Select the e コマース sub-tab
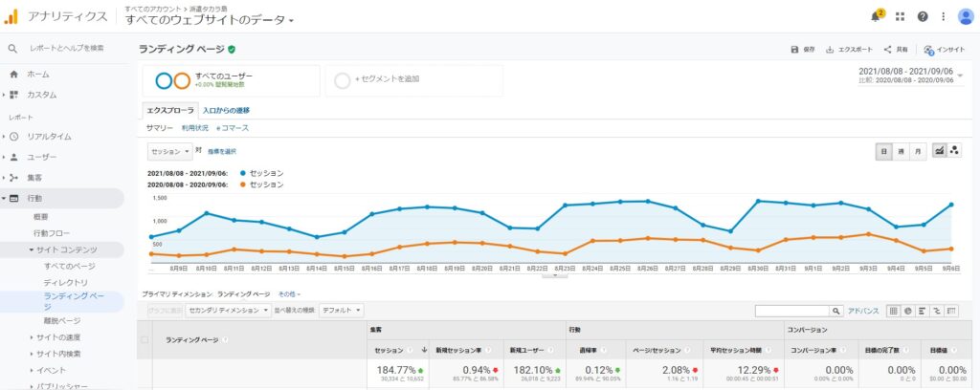 (x=233, y=128)
